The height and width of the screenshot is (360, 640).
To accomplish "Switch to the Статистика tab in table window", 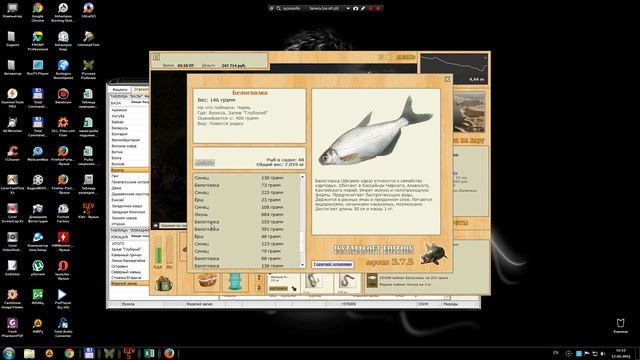I will click(x=141, y=89).
